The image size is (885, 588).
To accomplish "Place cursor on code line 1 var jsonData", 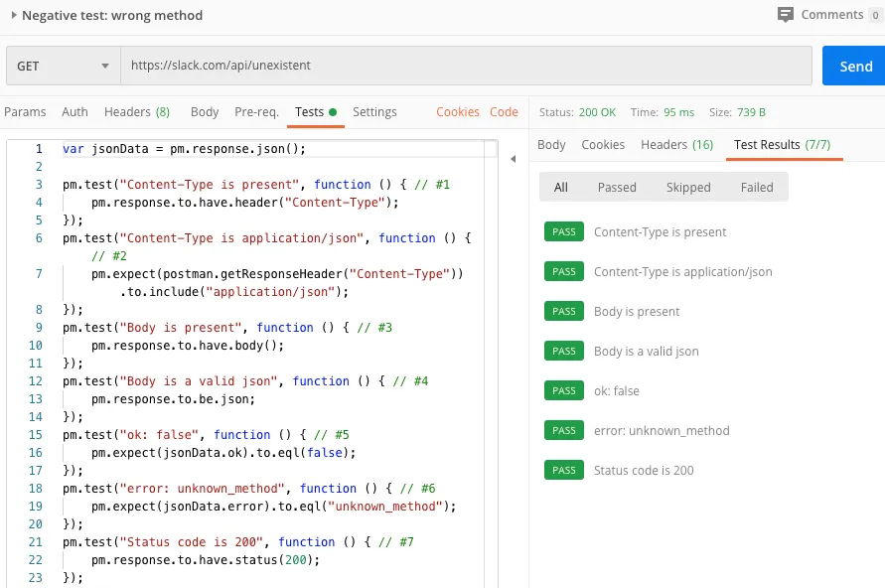I will 184,149.
